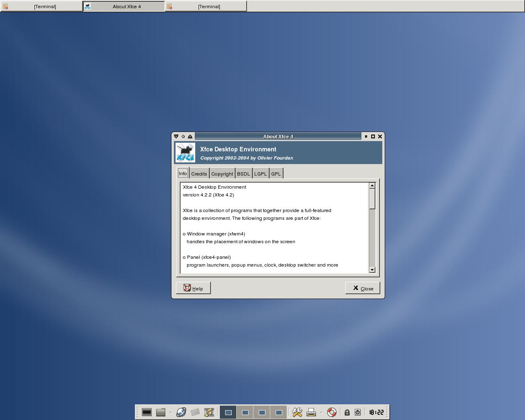Open the settings manager tools icon

tap(297, 412)
